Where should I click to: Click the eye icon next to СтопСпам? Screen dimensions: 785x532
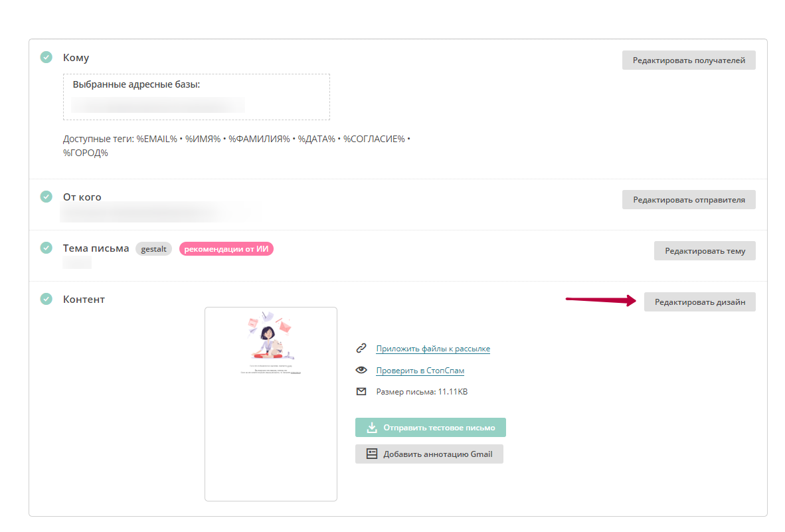361,370
